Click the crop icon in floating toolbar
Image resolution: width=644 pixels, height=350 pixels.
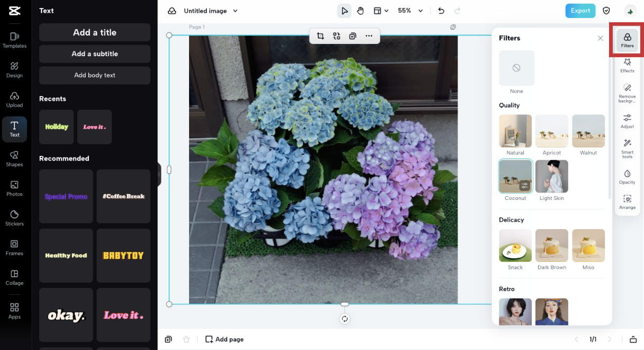coord(320,36)
